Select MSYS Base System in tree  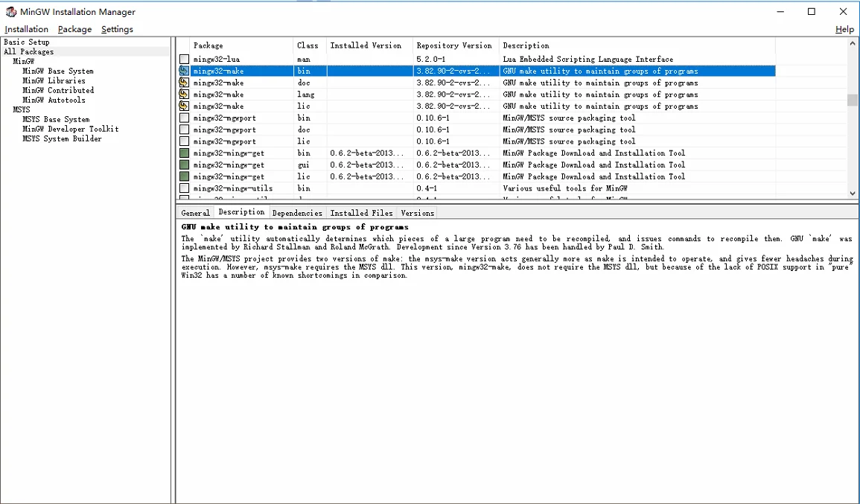point(56,119)
